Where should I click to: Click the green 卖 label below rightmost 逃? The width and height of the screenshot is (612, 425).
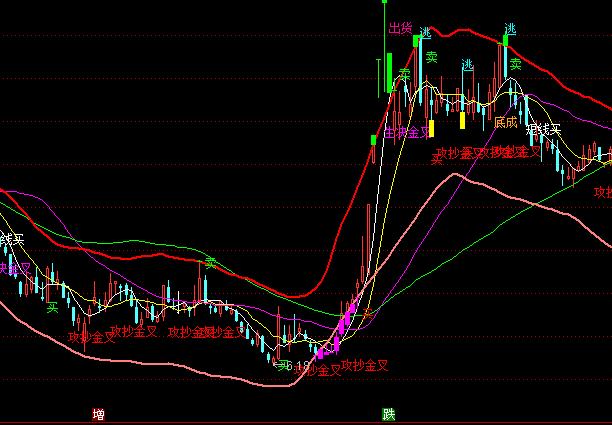[515, 65]
